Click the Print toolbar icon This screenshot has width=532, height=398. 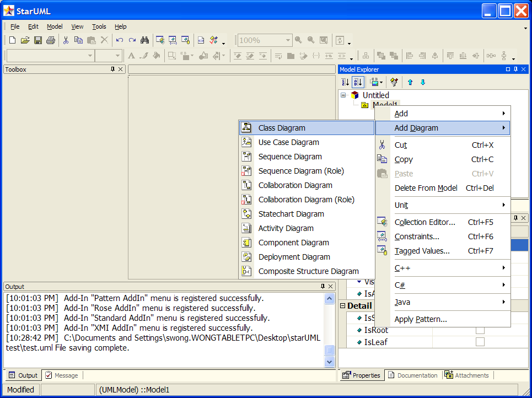pyautogui.click(x=51, y=40)
